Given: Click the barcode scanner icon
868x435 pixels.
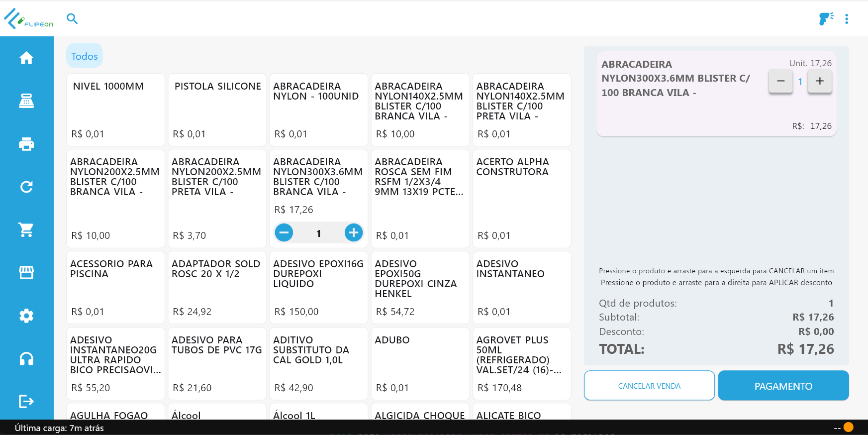Looking at the screenshot, I should point(826,19).
